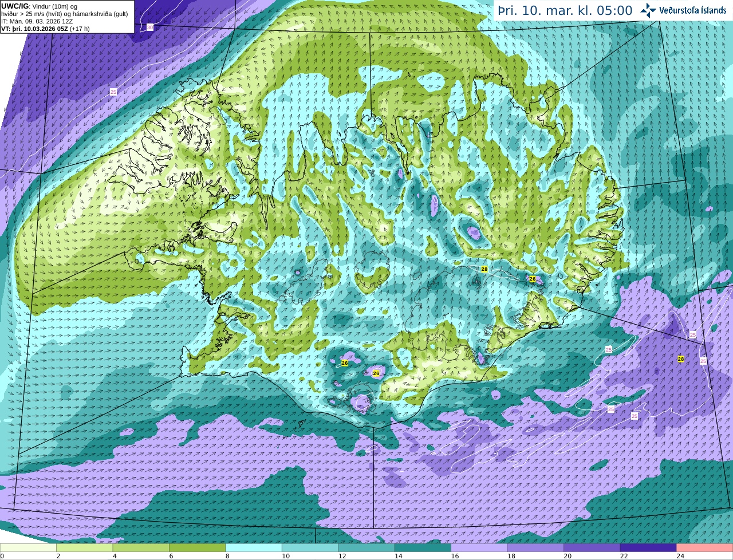Click the yellow '28' label over inland Iceland
The width and height of the screenshot is (733, 560).
point(484,269)
